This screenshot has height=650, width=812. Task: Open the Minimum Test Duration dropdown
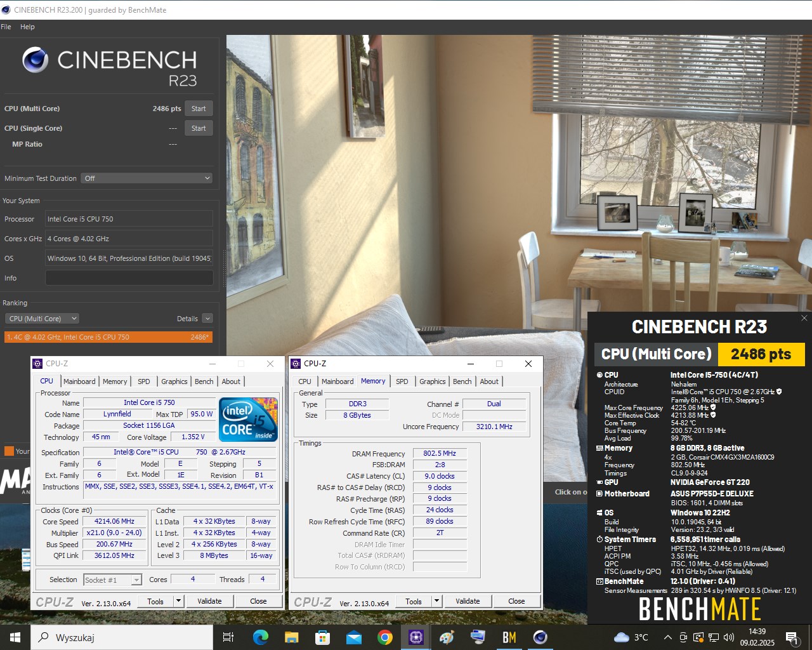pyautogui.click(x=147, y=178)
